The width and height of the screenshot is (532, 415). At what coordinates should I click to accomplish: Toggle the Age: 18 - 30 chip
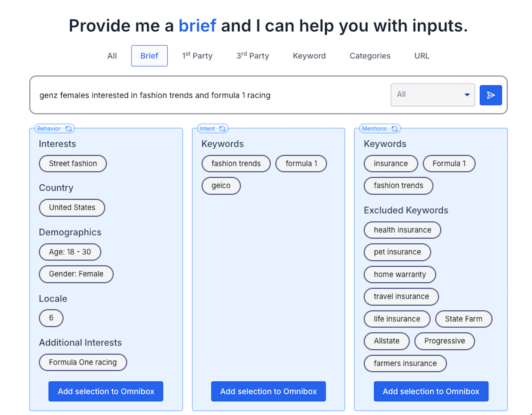[x=70, y=252]
